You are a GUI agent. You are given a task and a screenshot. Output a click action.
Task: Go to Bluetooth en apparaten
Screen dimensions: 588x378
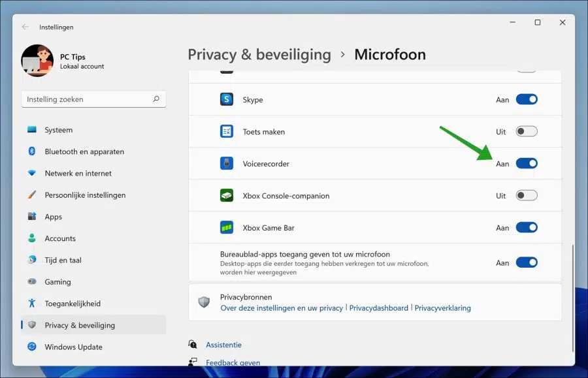[x=93, y=151]
